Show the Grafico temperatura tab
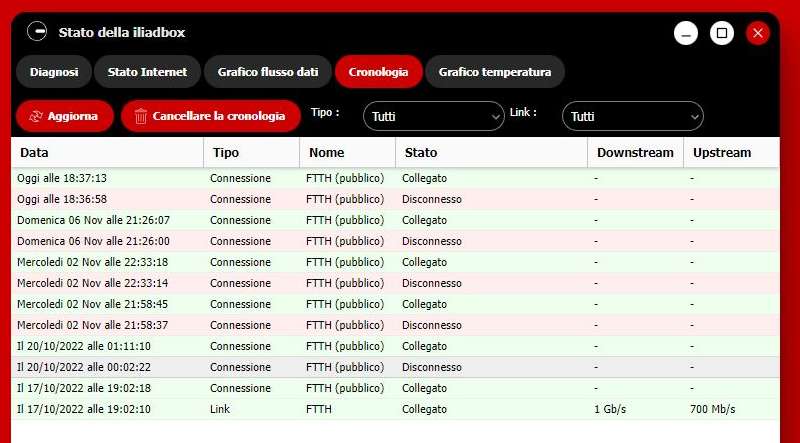The width and height of the screenshot is (800, 443). coord(494,72)
